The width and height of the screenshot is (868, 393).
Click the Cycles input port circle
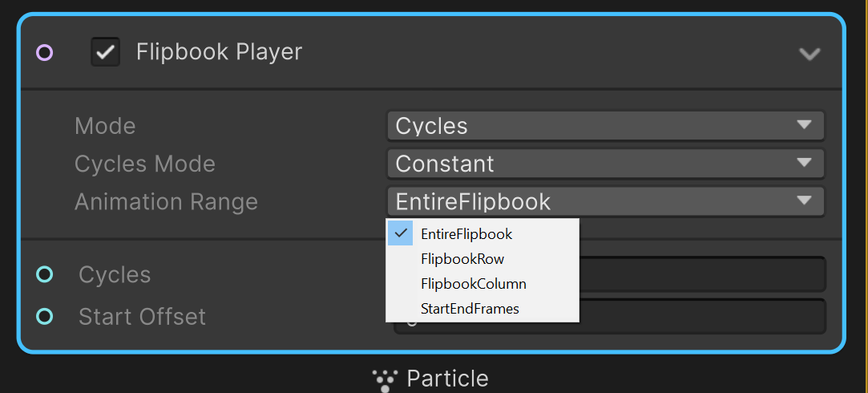(45, 274)
